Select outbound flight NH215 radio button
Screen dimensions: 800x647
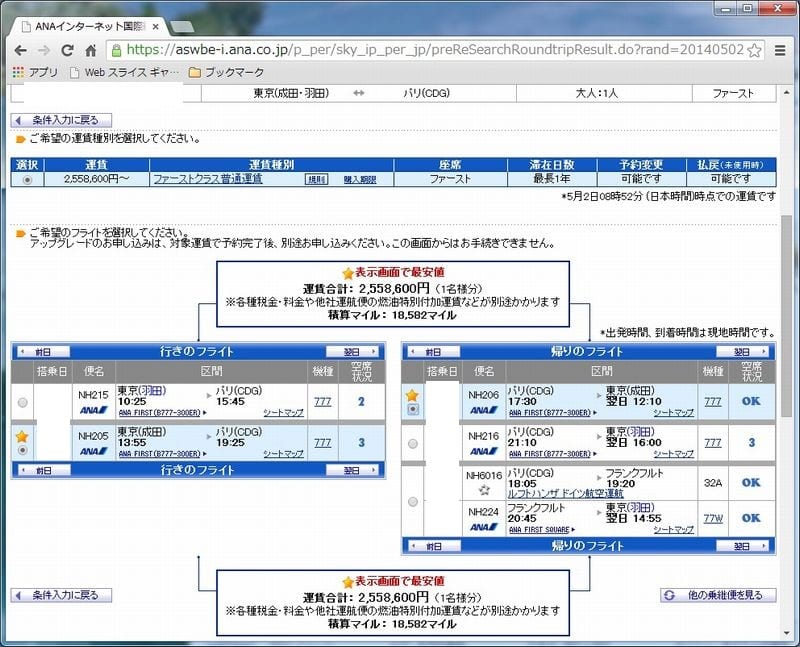pos(22,403)
